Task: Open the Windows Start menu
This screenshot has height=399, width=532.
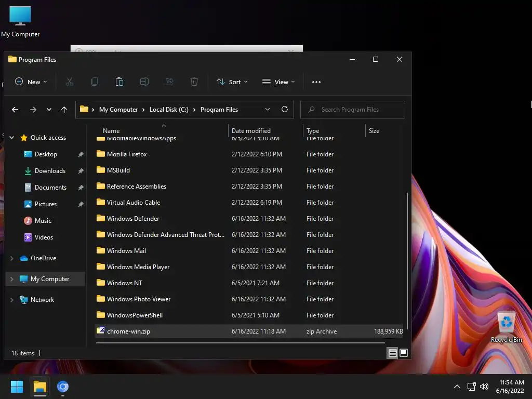Action: [17, 387]
